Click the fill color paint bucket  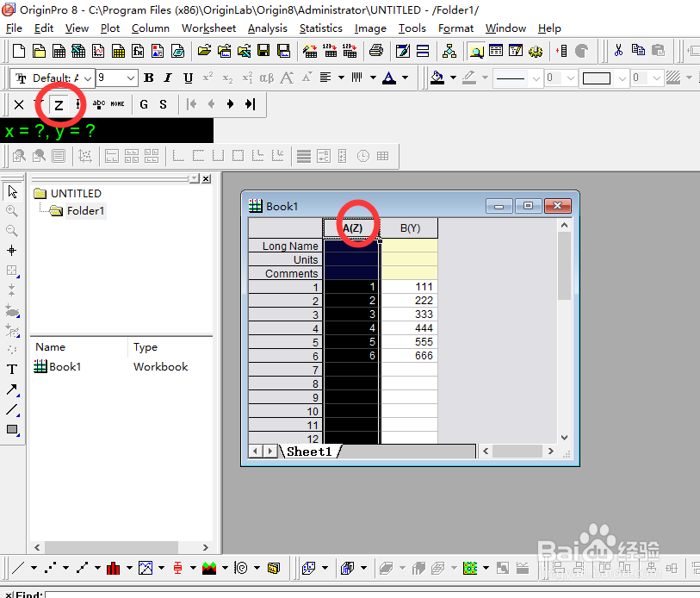point(437,78)
